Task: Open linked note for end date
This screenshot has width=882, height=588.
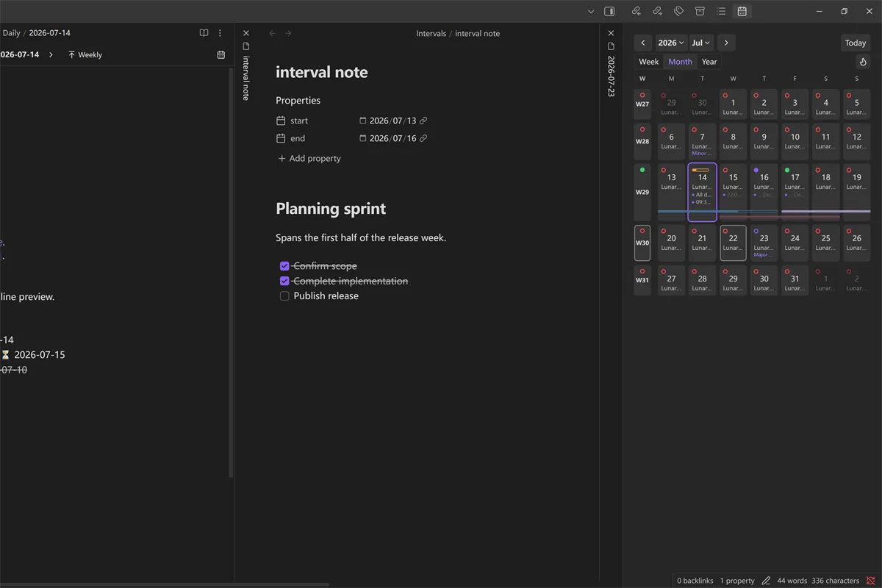Action: (x=423, y=138)
